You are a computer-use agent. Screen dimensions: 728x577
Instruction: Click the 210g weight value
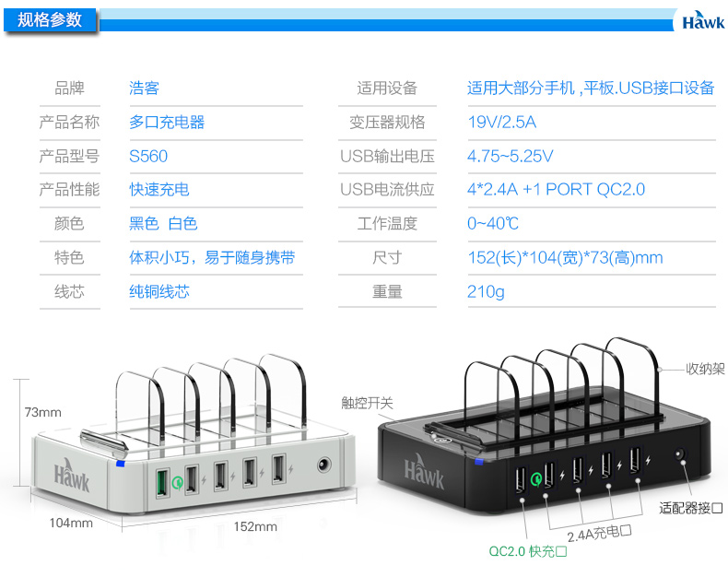pyautogui.click(x=486, y=292)
